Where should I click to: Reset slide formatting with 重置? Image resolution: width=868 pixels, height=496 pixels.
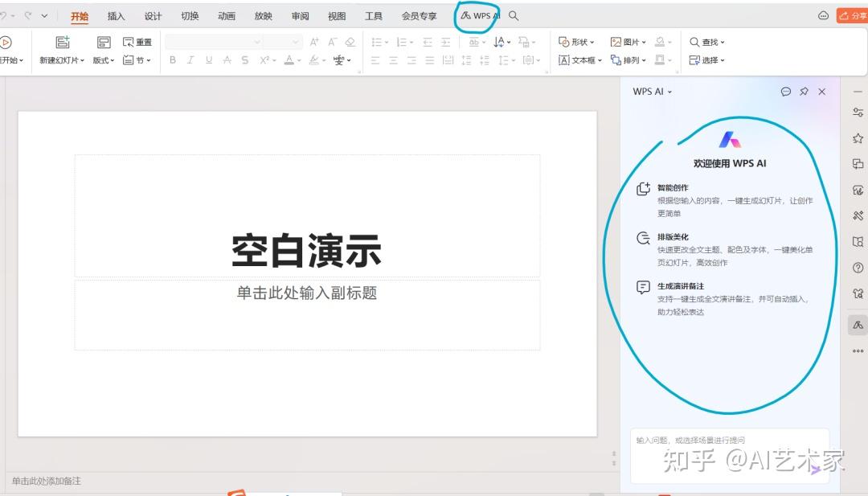[x=136, y=41]
